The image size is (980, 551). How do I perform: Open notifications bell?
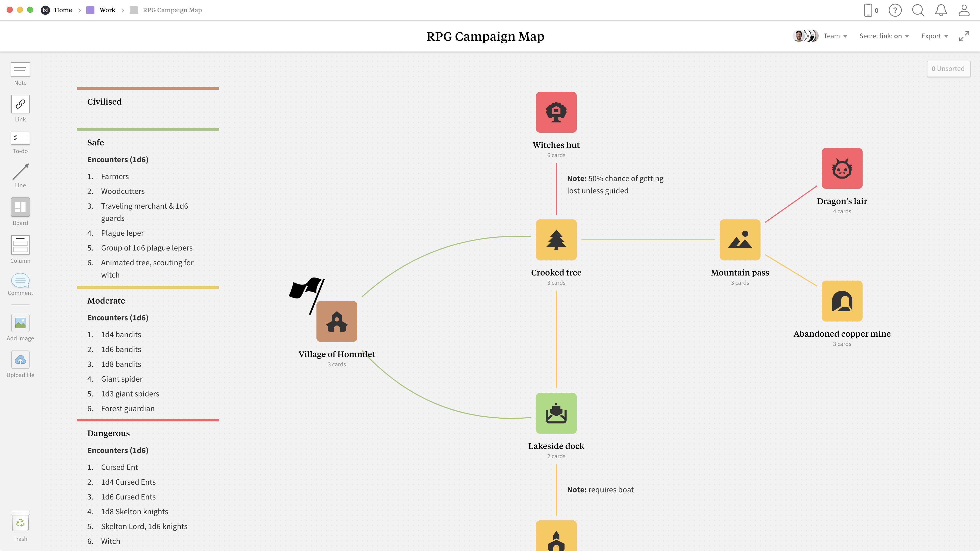click(941, 10)
